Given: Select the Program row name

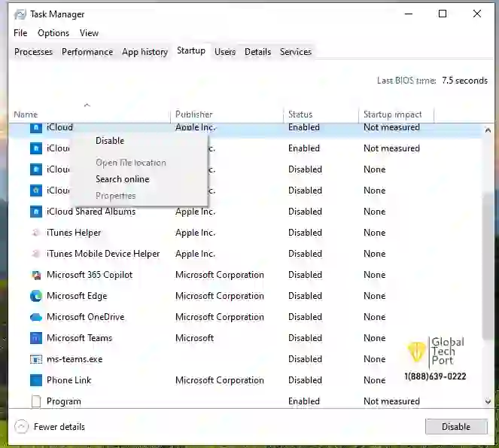Looking at the screenshot, I should [64, 401].
